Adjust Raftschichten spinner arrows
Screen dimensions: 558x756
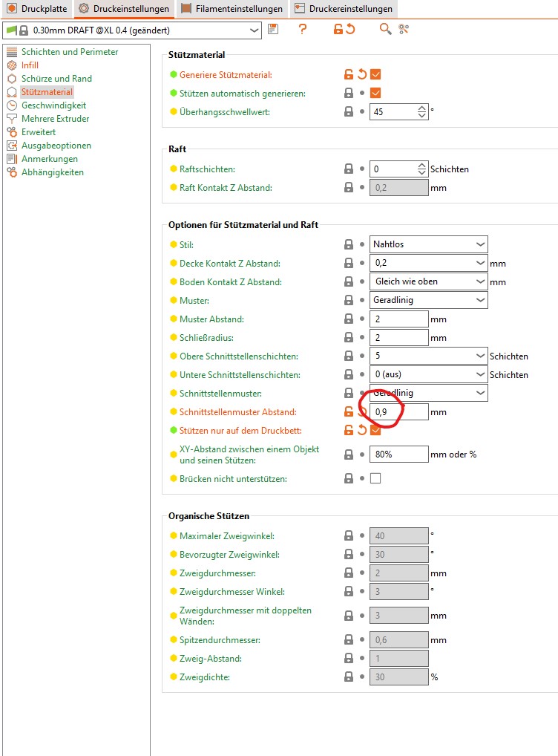click(x=421, y=169)
